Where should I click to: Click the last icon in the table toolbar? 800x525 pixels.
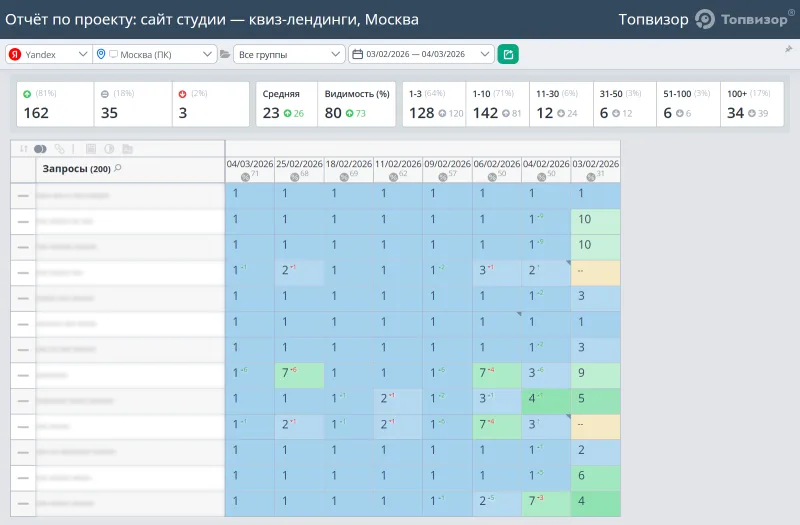[x=128, y=149]
